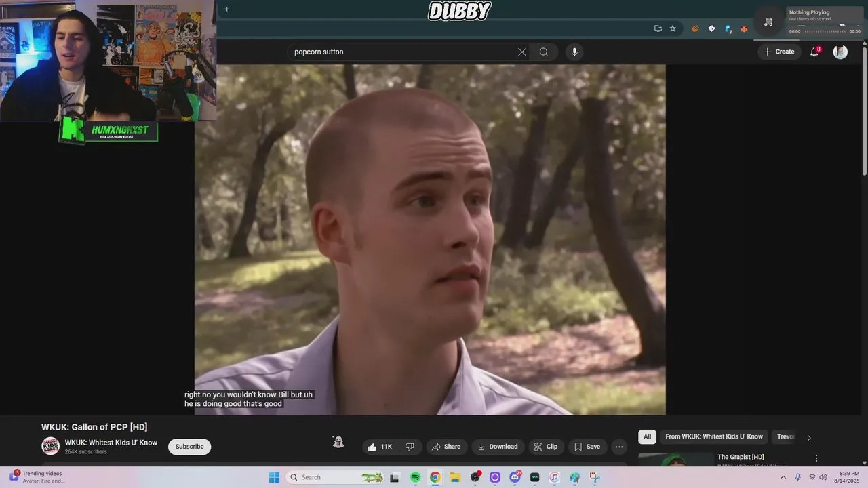Save the video to a playlist
The width and height of the screenshot is (868, 488).
click(587, 447)
